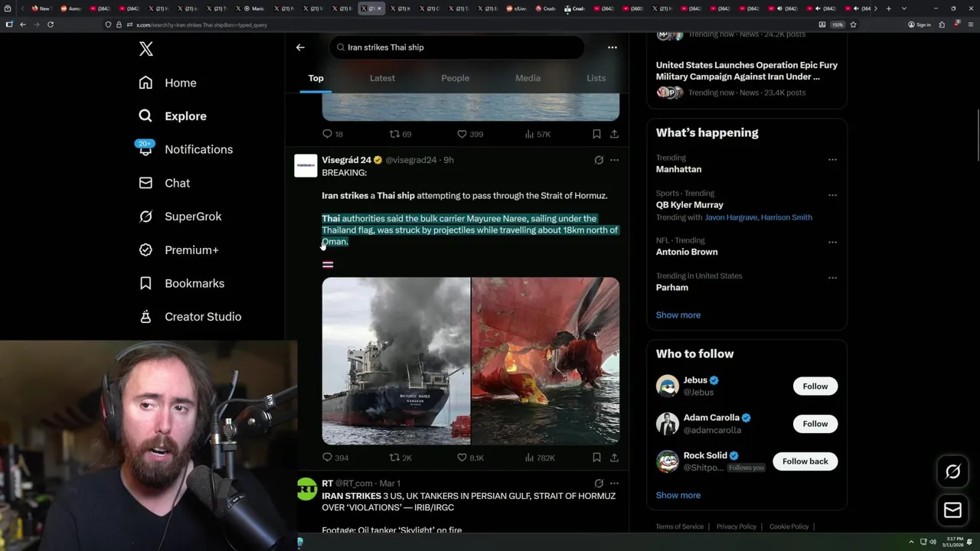The image size is (980, 551).
Task: Open RT profile avatar
Action: (x=306, y=489)
